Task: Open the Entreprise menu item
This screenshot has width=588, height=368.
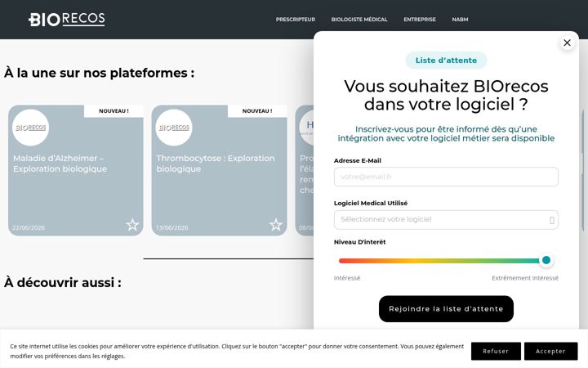Action: pyautogui.click(x=420, y=20)
